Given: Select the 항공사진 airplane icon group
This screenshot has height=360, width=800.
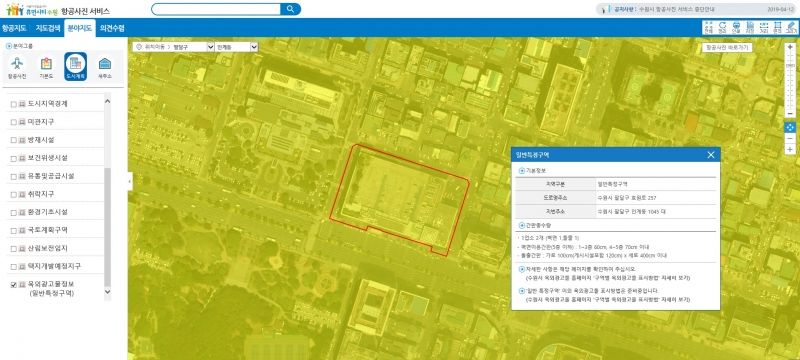Looking at the screenshot, I should point(17,67).
